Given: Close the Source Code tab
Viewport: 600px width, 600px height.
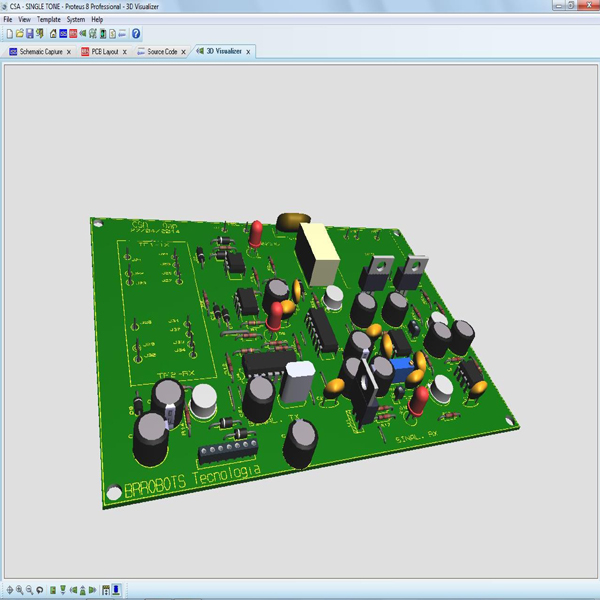Looking at the screenshot, I should click(x=185, y=51).
